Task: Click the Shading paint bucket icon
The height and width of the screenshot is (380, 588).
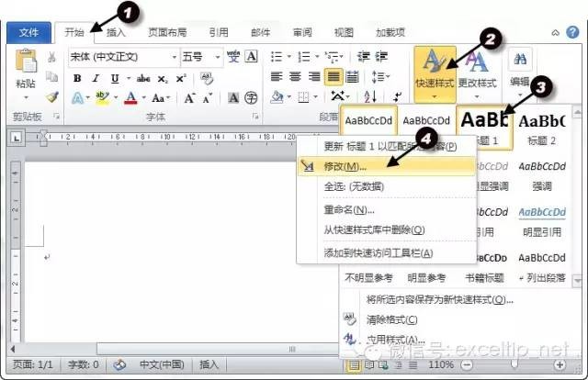Action: [277, 97]
